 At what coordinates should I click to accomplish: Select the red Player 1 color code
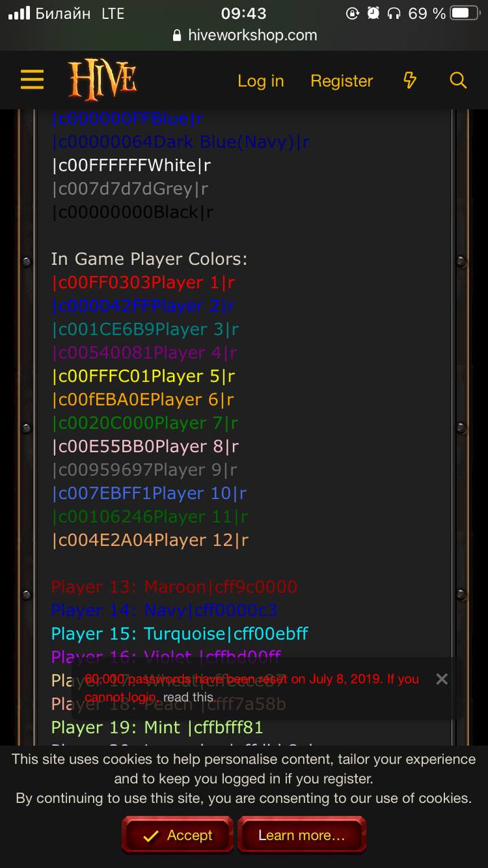143,282
